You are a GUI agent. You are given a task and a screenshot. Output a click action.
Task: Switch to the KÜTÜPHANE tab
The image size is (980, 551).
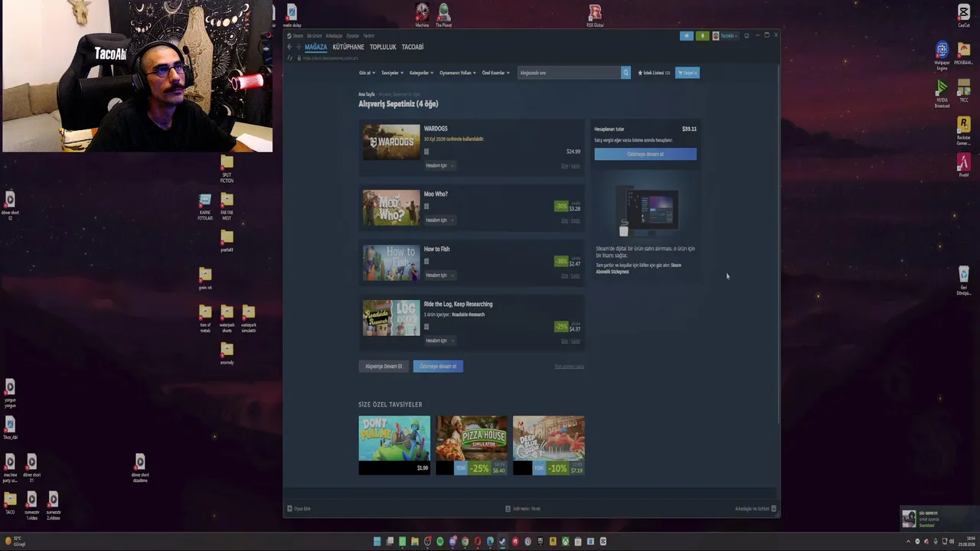point(348,47)
